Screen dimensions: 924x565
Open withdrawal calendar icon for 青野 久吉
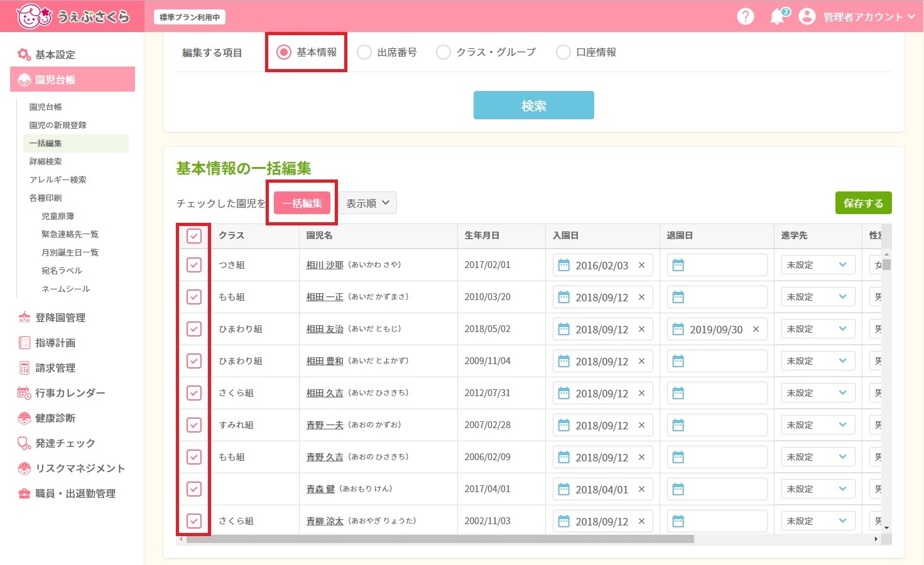click(x=678, y=457)
